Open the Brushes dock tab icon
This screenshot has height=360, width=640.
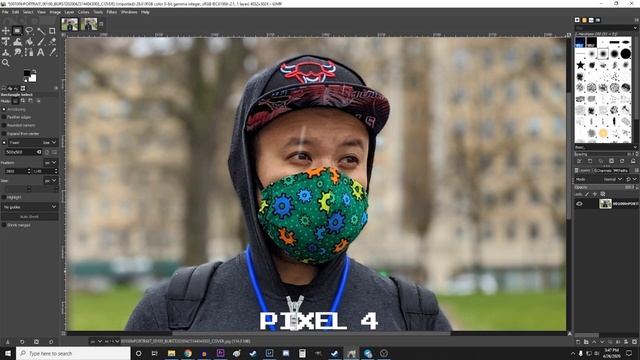click(577, 20)
